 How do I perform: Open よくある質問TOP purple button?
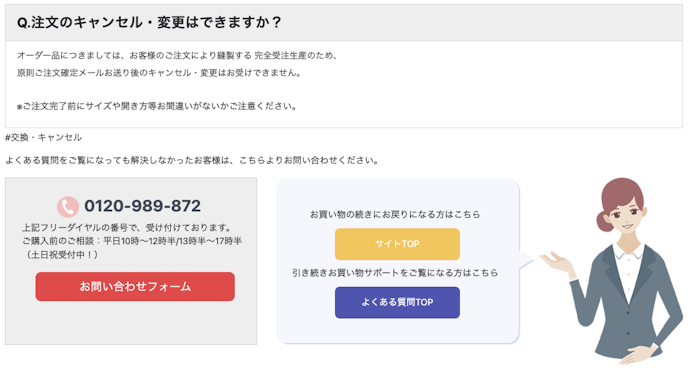pos(397,302)
